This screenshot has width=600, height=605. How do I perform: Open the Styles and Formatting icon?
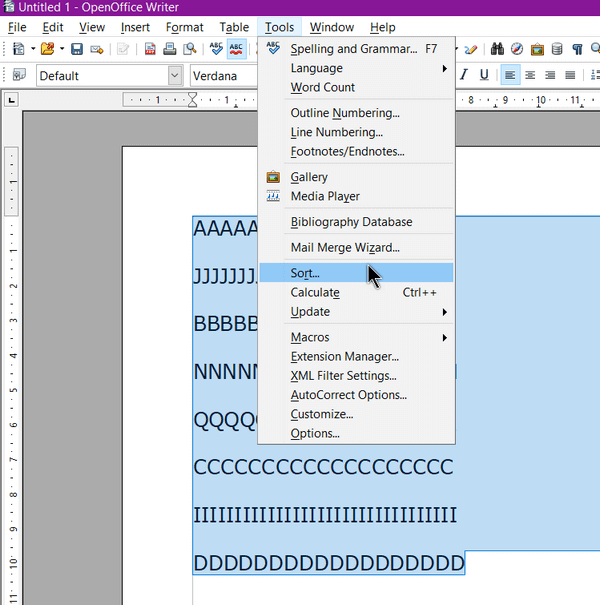[19, 75]
